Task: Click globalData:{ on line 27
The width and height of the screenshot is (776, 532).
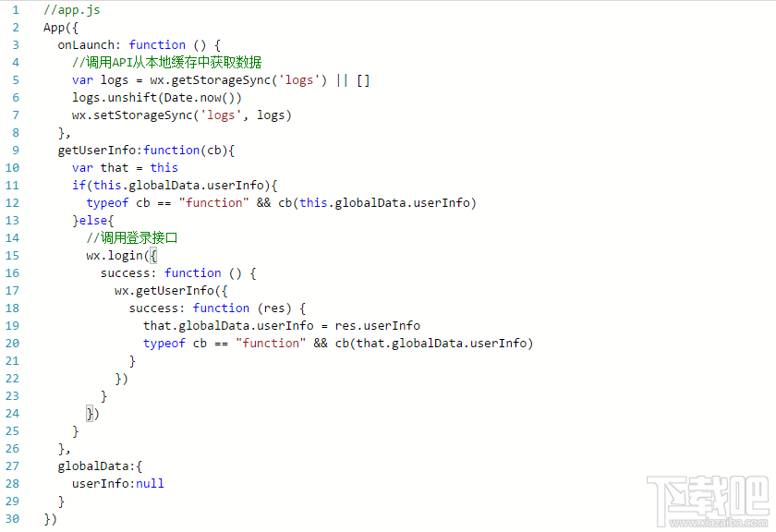Action: [100, 466]
